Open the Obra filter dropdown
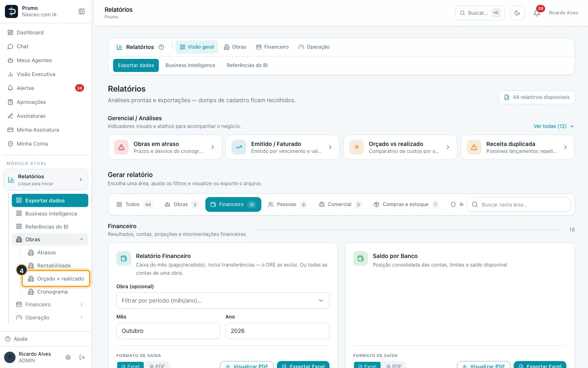Screen dimensions: 588x368 [x=223, y=301]
